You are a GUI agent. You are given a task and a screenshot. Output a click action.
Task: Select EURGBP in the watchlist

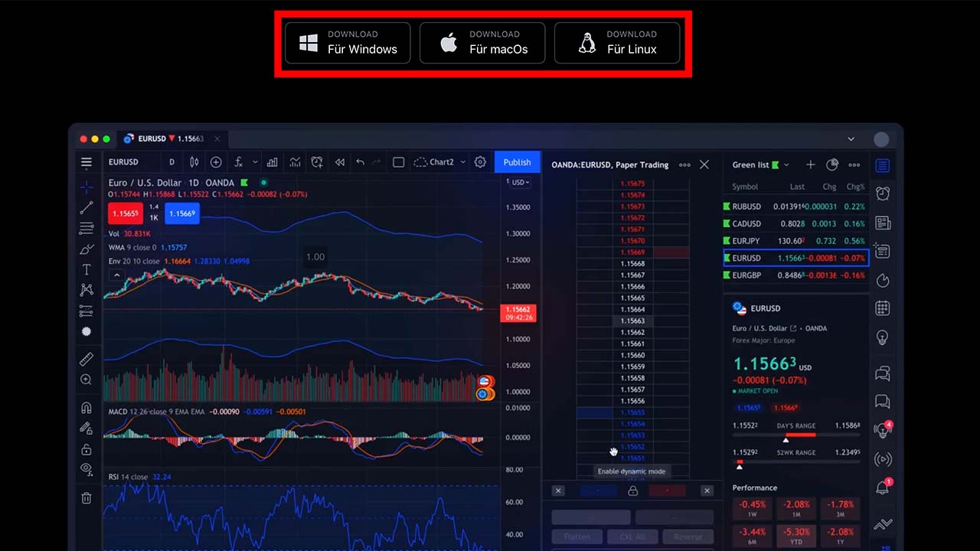[x=795, y=275]
